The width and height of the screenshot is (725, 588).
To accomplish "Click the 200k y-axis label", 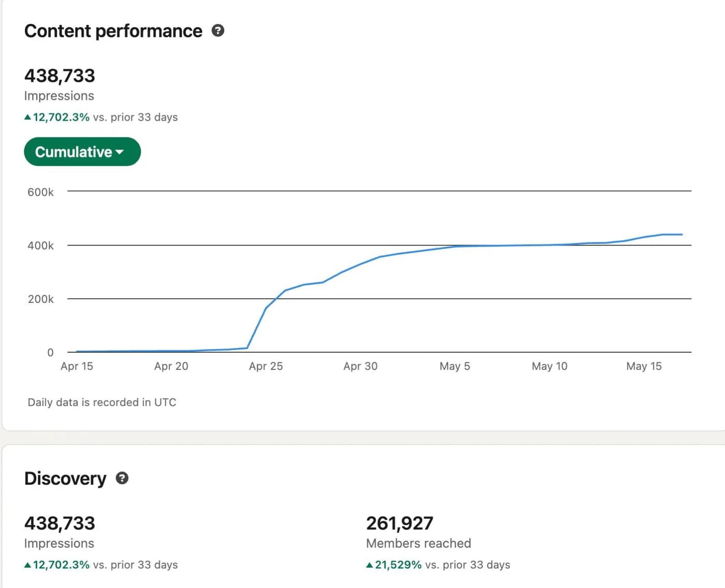I will (x=40, y=299).
